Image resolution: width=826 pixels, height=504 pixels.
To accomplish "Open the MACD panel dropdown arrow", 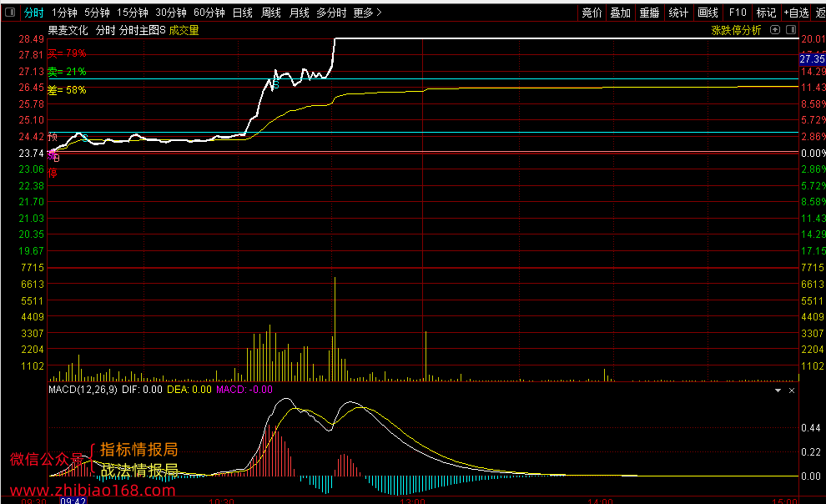I will tap(778, 391).
